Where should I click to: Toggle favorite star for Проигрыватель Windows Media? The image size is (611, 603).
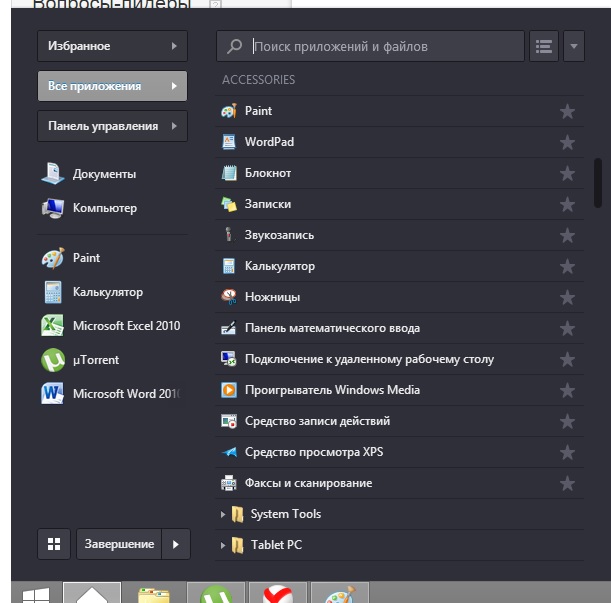tap(567, 391)
